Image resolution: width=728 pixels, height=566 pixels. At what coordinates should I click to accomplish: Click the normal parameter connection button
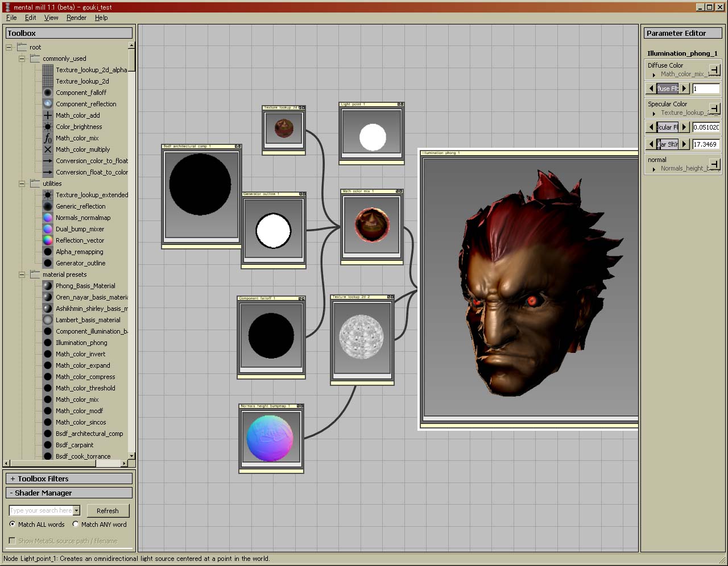(714, 164)
